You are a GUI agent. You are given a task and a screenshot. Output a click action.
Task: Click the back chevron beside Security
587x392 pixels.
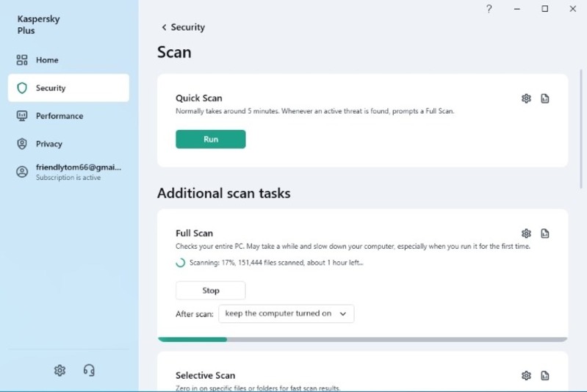coord(164,27)
